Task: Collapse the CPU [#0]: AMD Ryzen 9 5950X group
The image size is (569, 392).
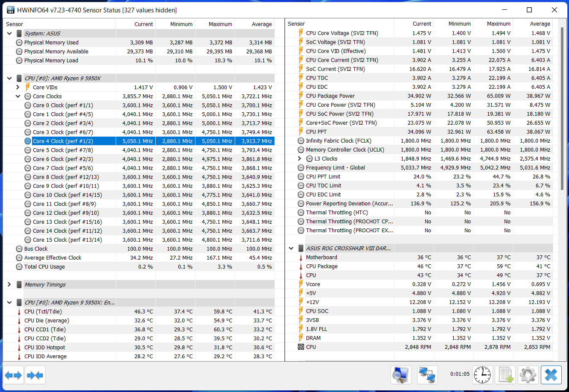Action: click(x=9, y=78)
